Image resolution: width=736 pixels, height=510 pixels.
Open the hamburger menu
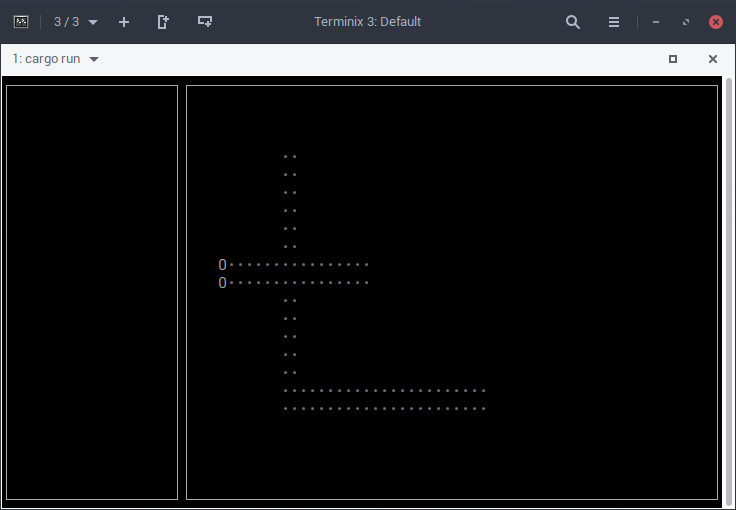pos(613,22)
